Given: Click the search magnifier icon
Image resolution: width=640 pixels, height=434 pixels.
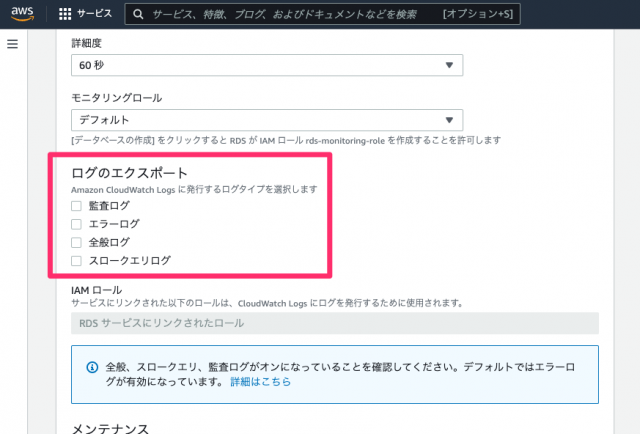Looking at the screenshot, I should pos(141,15).
